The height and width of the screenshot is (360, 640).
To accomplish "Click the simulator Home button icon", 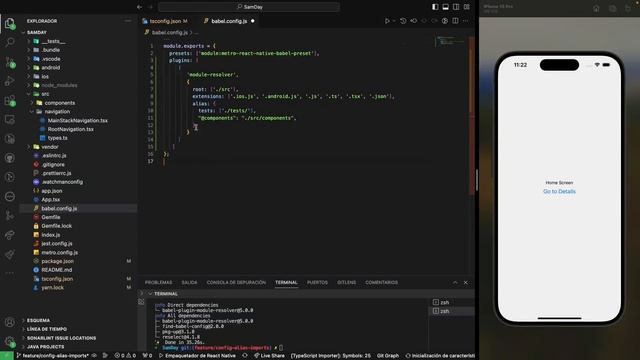I will (596, 8).
